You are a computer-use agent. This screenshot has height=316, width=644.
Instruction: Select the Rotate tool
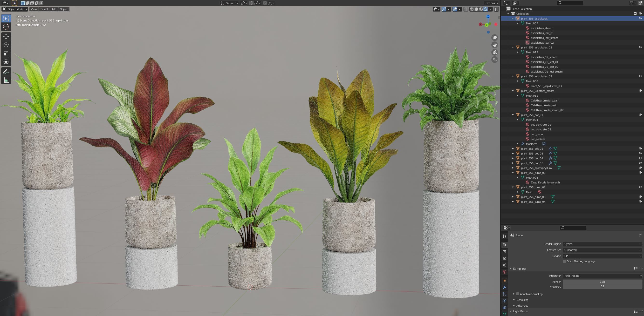(x=6, y=45)
